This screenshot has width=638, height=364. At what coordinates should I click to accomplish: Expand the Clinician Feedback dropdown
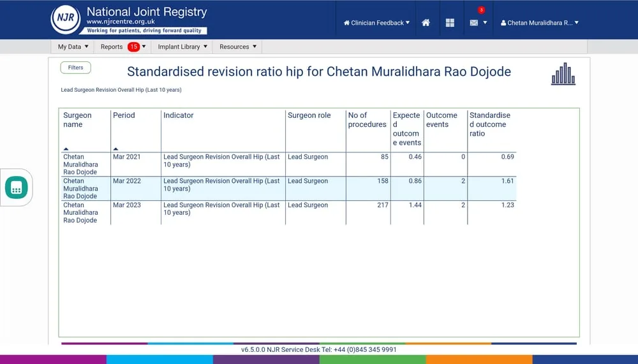(x=376, y=23)
